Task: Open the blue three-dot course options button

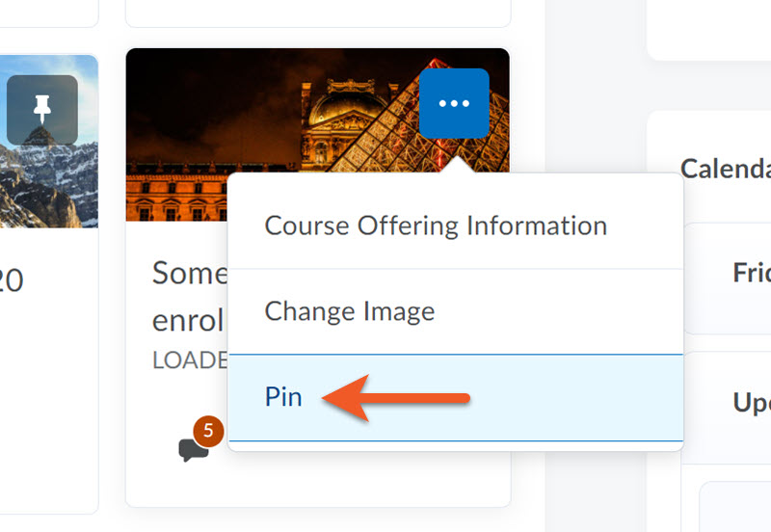Action: point(454,103)
